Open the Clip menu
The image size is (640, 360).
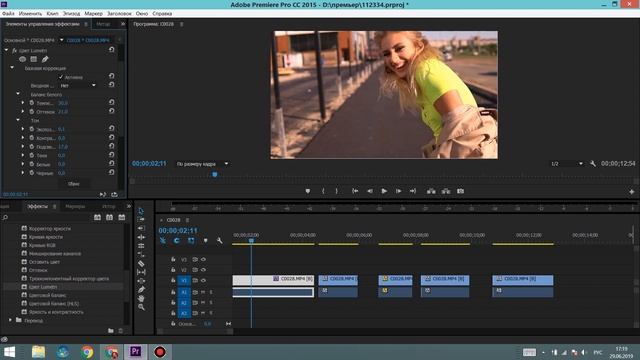click(x=52, y=13)
